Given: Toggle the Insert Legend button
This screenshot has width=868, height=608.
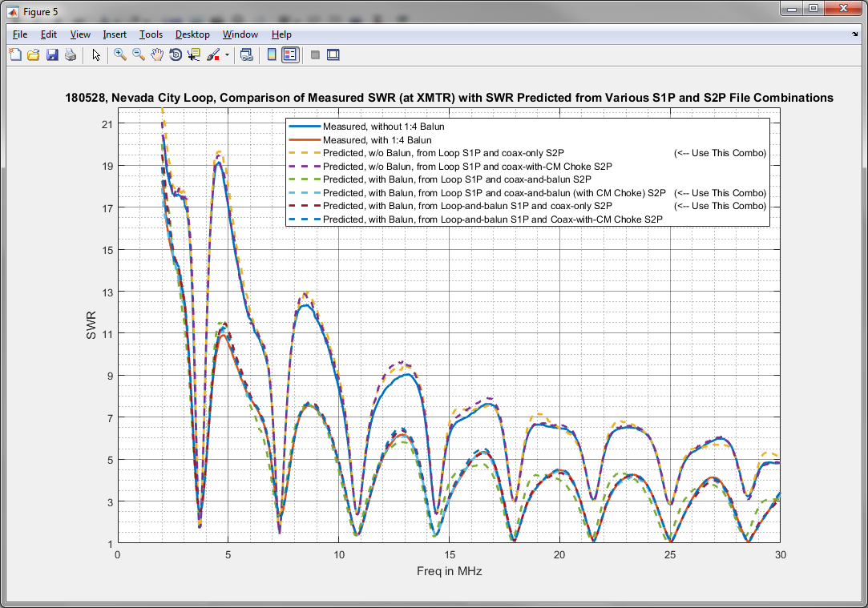Looking at the screenshot, I should [x=291, y=54].
